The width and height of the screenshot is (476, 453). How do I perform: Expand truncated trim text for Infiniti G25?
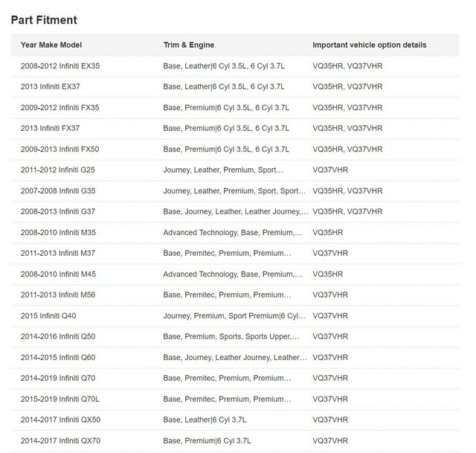point(223,170)
